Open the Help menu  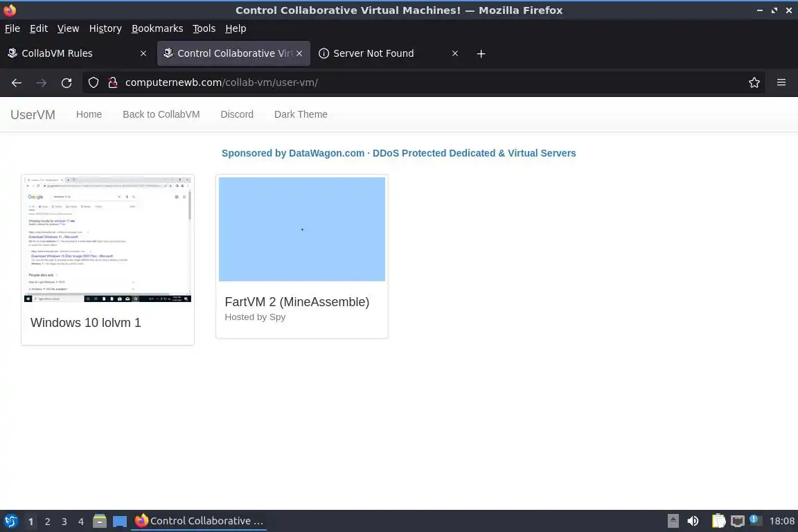(236, 28)
